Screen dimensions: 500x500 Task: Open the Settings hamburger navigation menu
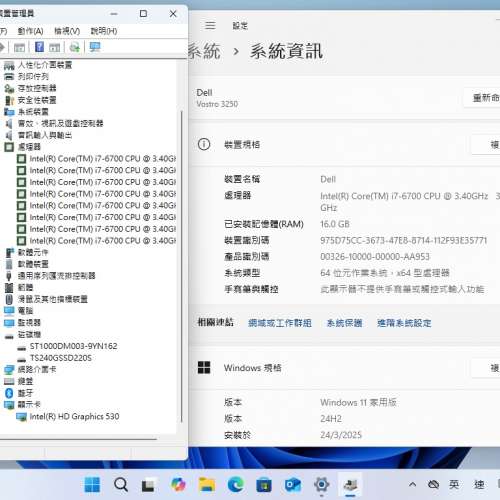click(x=210, y=25)
